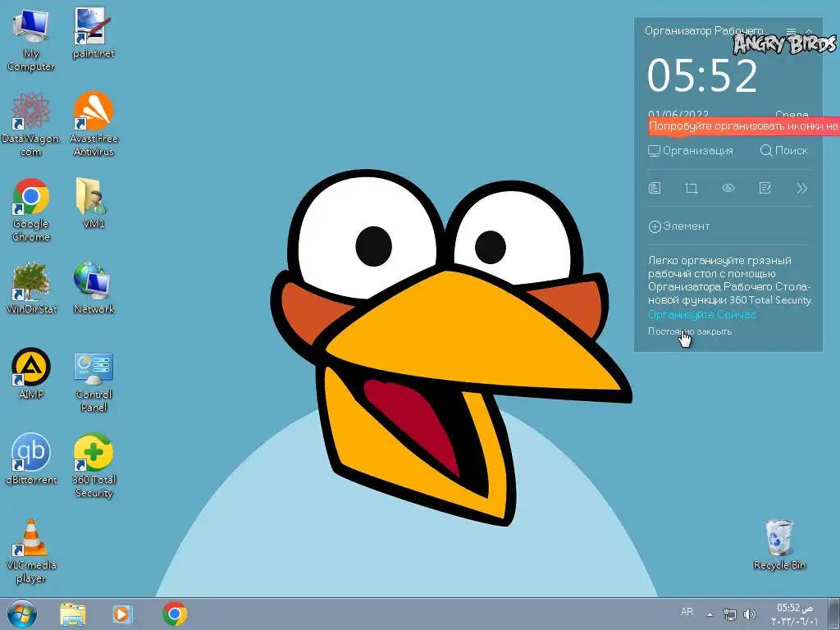Click the AR language indicator

(x=687, y=612)
